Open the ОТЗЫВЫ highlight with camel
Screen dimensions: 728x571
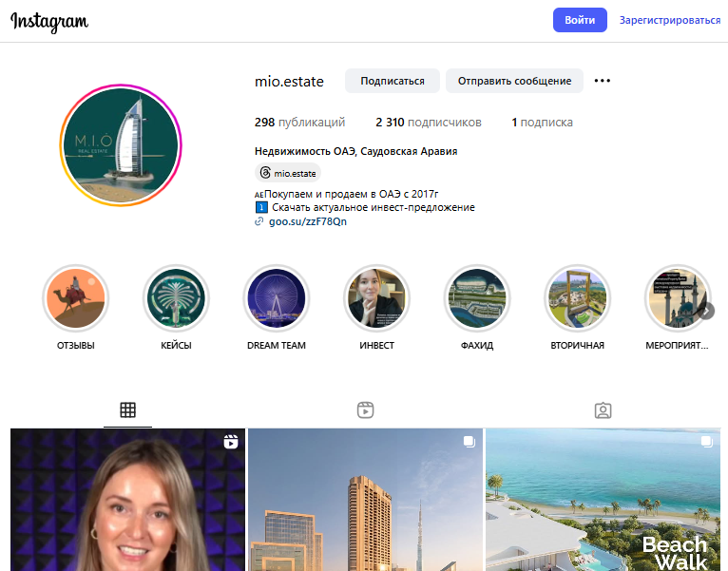click(x=76, y=298)
